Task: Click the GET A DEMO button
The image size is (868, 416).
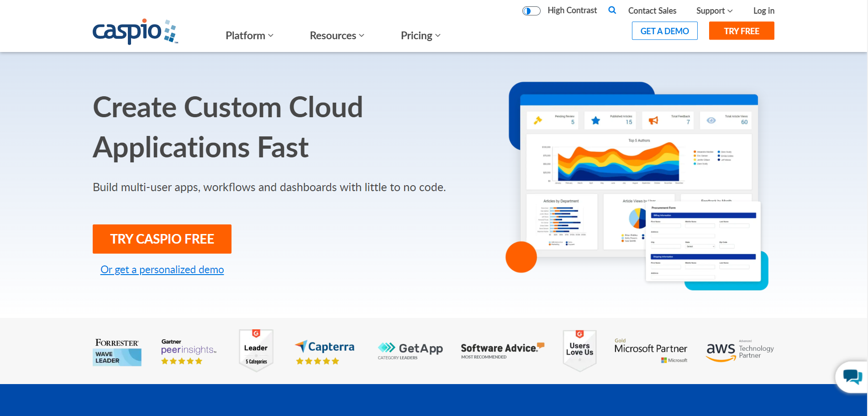Action: pos(664,31)
